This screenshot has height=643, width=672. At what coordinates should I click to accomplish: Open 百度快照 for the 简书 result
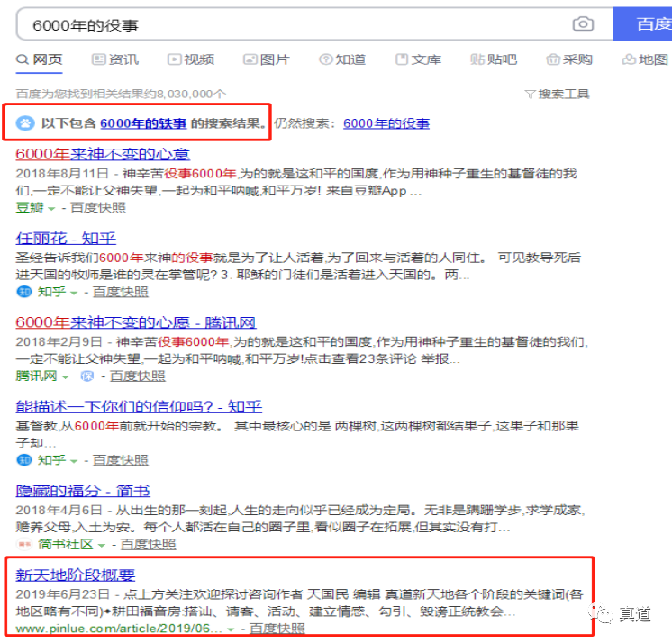tap(149, 545)
